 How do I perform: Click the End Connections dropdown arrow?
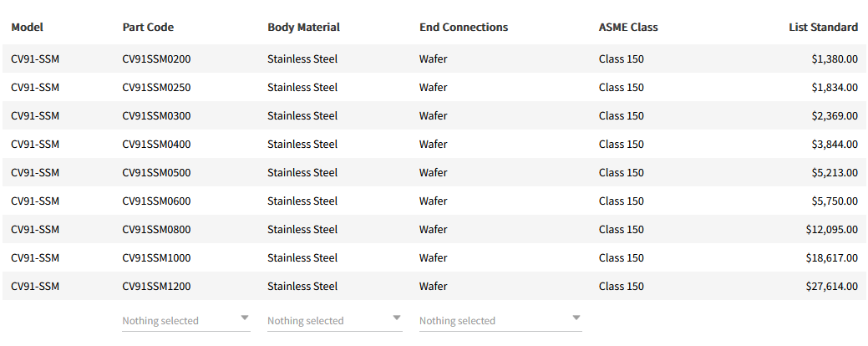pyautogui.click(x=576, y=318)
